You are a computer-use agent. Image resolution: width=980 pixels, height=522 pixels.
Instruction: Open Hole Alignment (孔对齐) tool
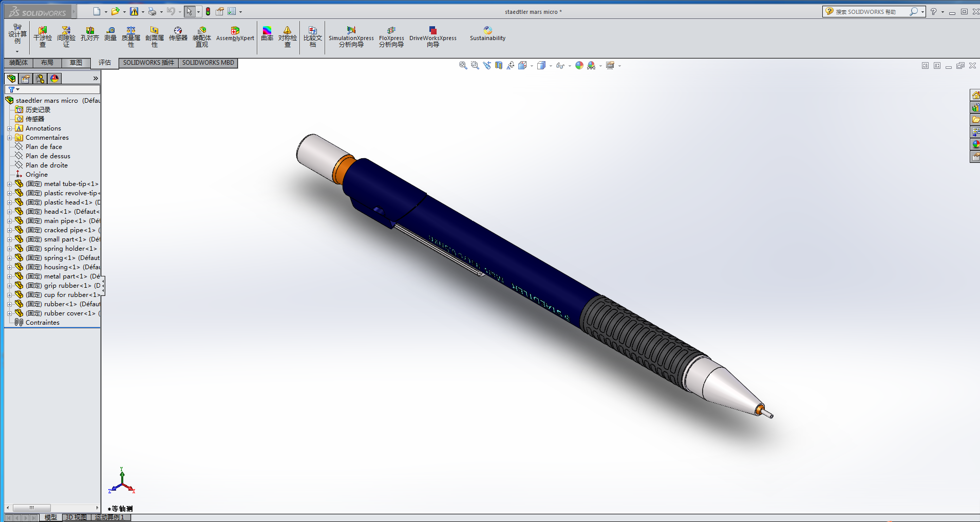click(90, 34)
